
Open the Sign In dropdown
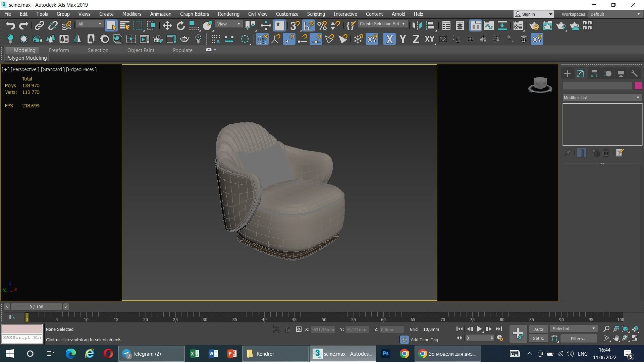click(x=534, y=14)
